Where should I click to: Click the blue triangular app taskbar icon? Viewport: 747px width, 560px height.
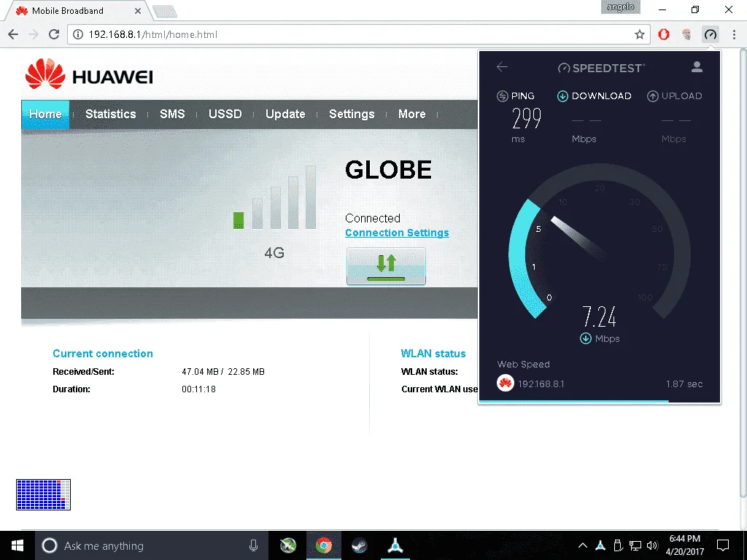click(x=395, y=545)
